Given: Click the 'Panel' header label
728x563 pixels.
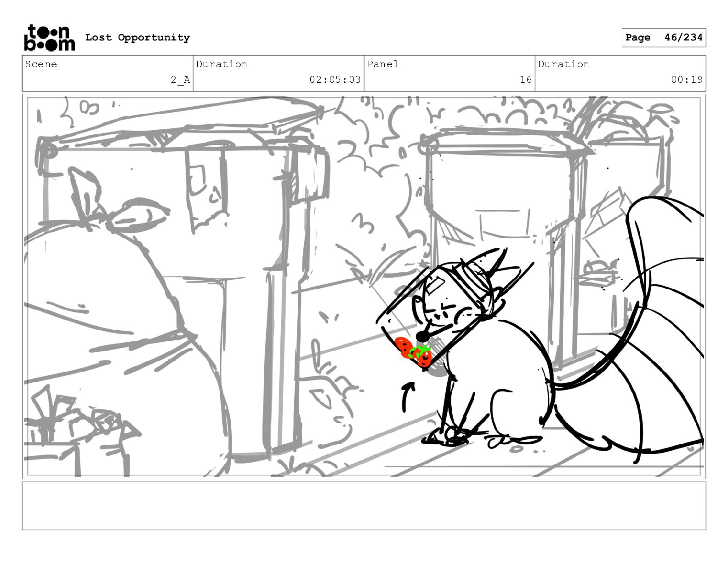Looking at the screenshot, I should pyautogui.click(x=383, y=64).
